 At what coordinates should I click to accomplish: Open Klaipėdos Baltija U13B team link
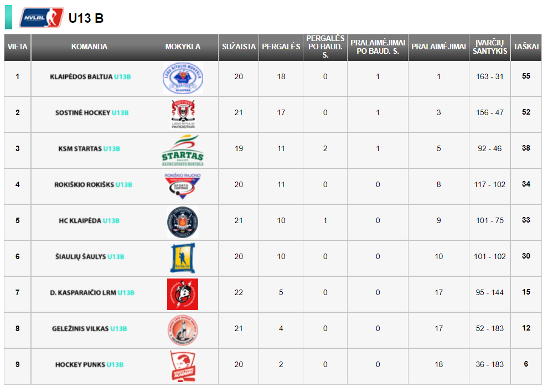(x=90, y=76)
